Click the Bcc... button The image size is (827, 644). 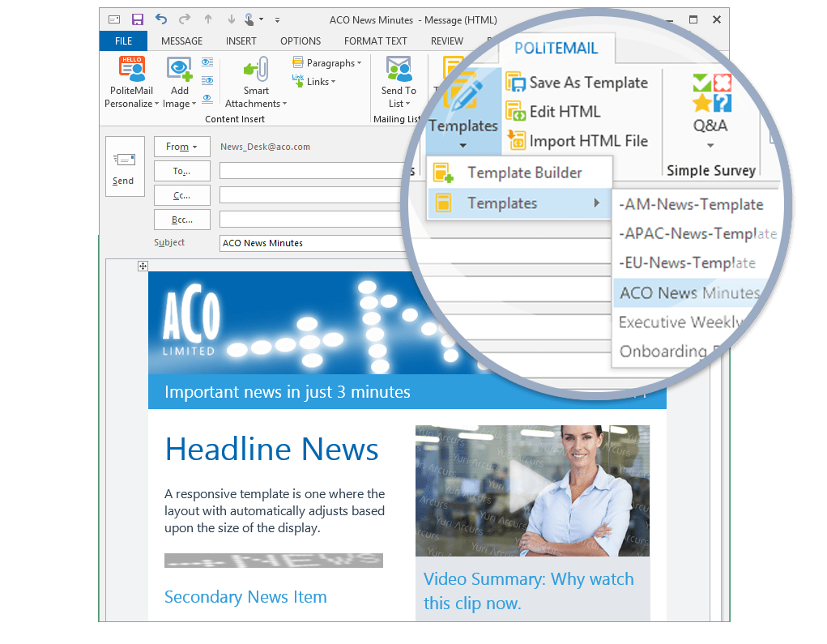[182, 220]
